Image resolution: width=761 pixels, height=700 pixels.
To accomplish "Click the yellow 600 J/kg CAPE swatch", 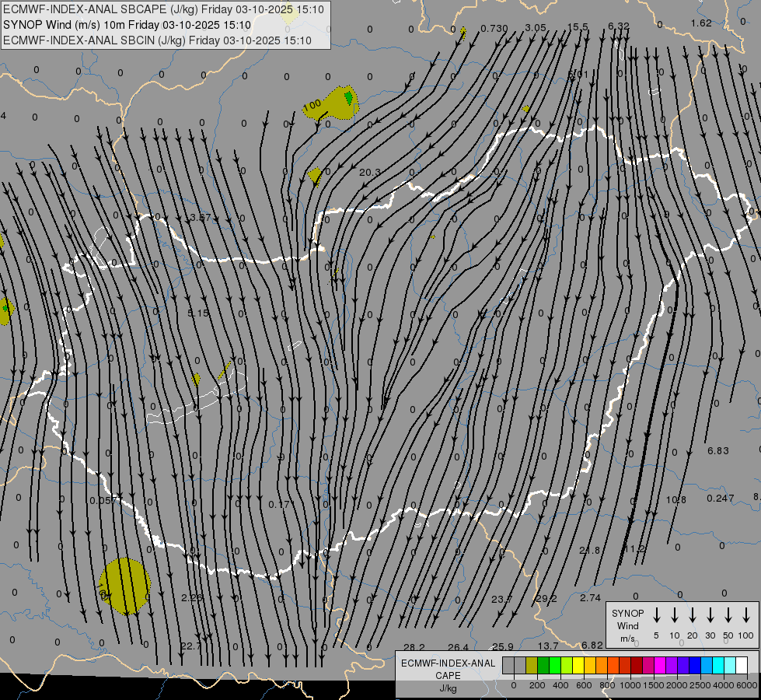I will click(578, 665).
